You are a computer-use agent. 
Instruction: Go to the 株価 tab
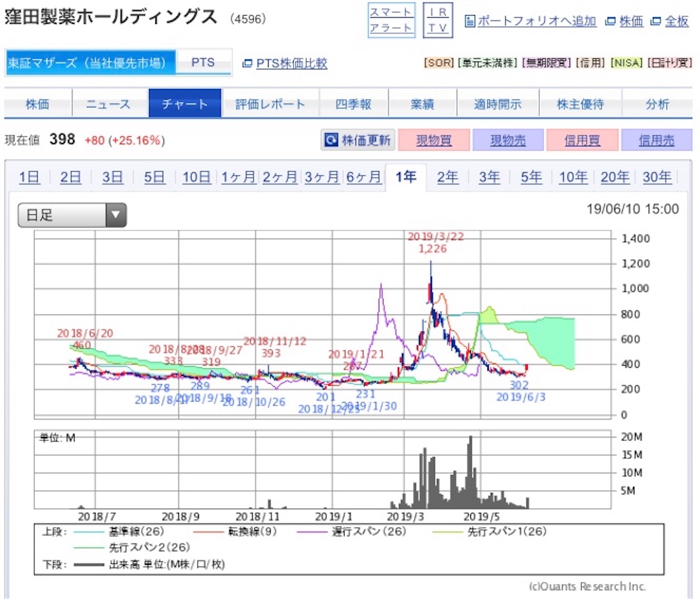38,104
